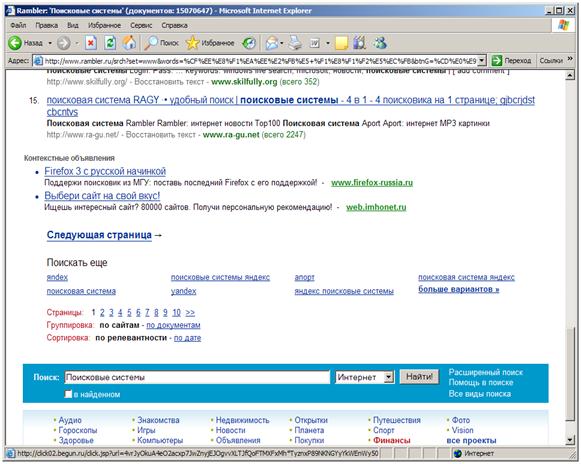Open History toolbar icon
This screenshot has height=464, width=581.
point(249,43)
